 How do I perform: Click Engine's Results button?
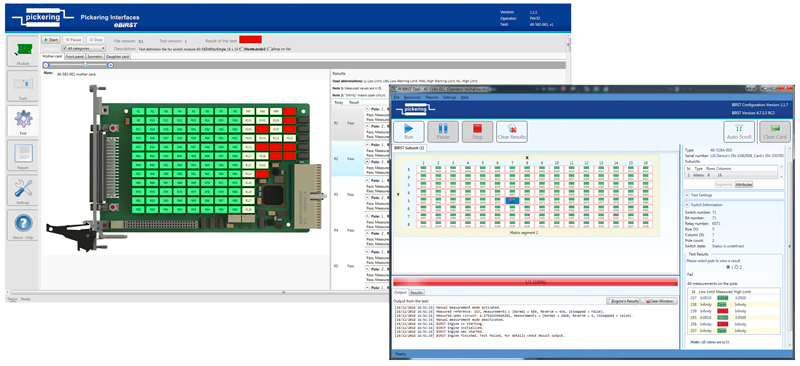coord(623,301)
